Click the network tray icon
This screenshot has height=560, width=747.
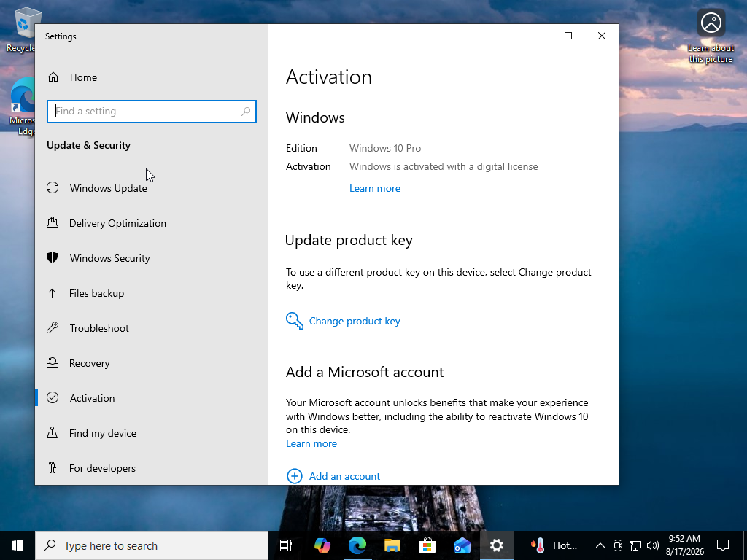tap(635, 545)
